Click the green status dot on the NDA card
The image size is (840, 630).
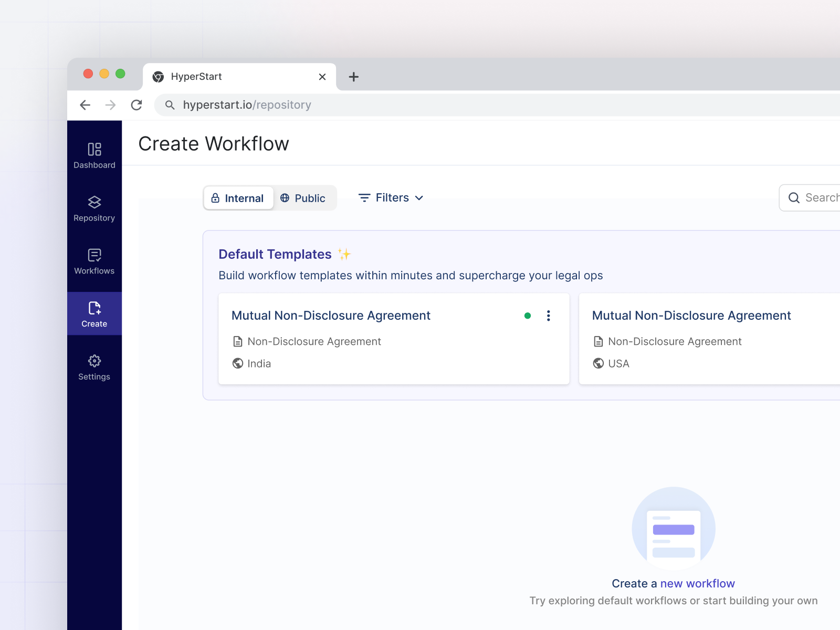[x=528, y=316]
